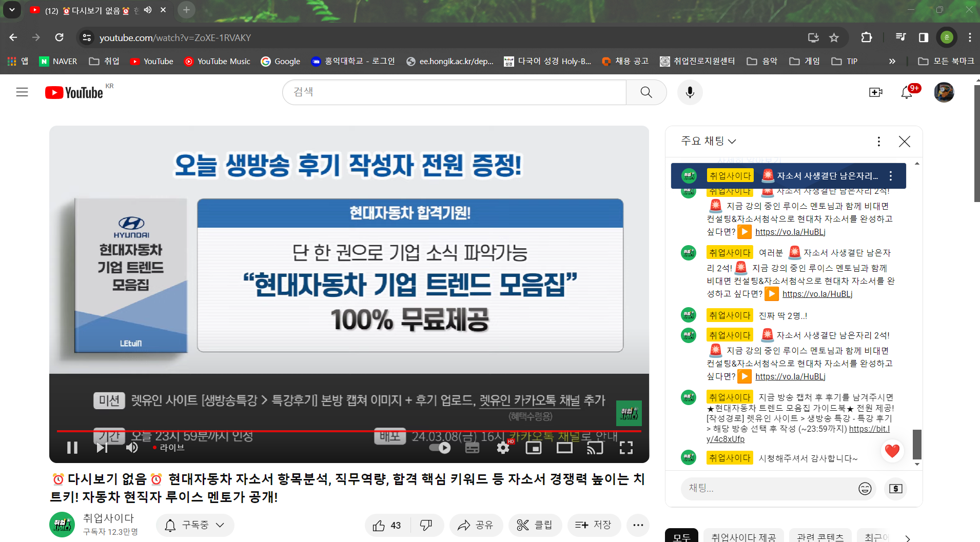
Task: Open video settings gear icon
Action: (503, 448)
